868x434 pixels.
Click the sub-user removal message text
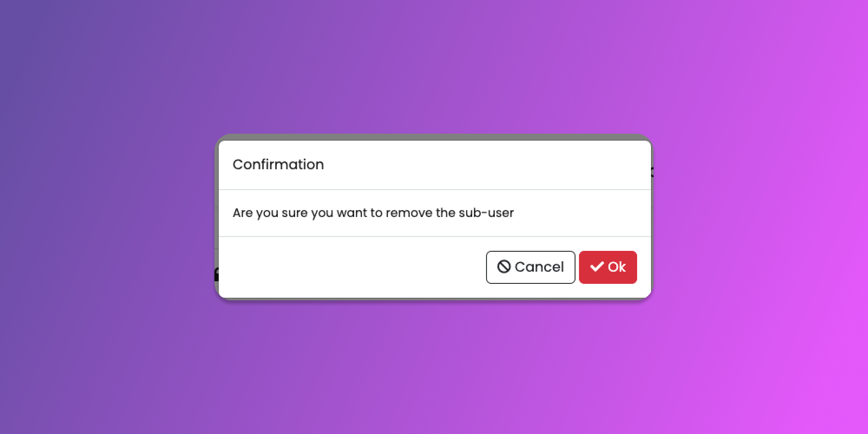point(373,213)
